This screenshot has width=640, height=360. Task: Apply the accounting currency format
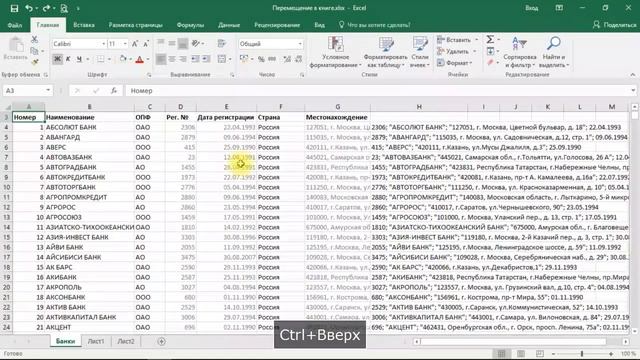[244, 60]
